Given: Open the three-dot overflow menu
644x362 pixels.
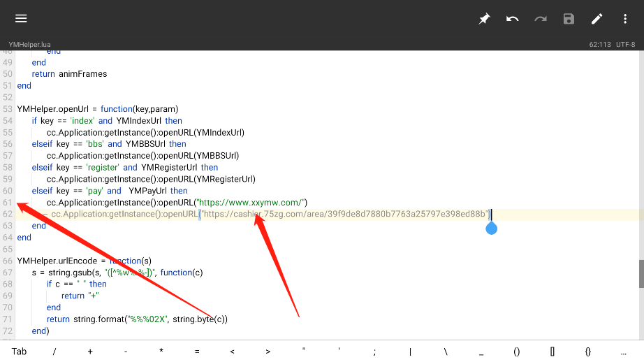Looking at the screenshot, I should coord(625,19).
